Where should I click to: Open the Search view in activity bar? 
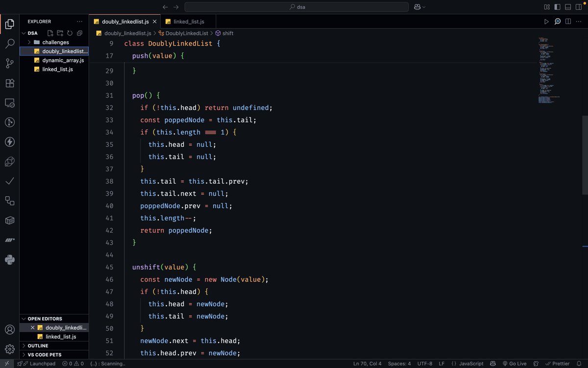tap(9, 44)
